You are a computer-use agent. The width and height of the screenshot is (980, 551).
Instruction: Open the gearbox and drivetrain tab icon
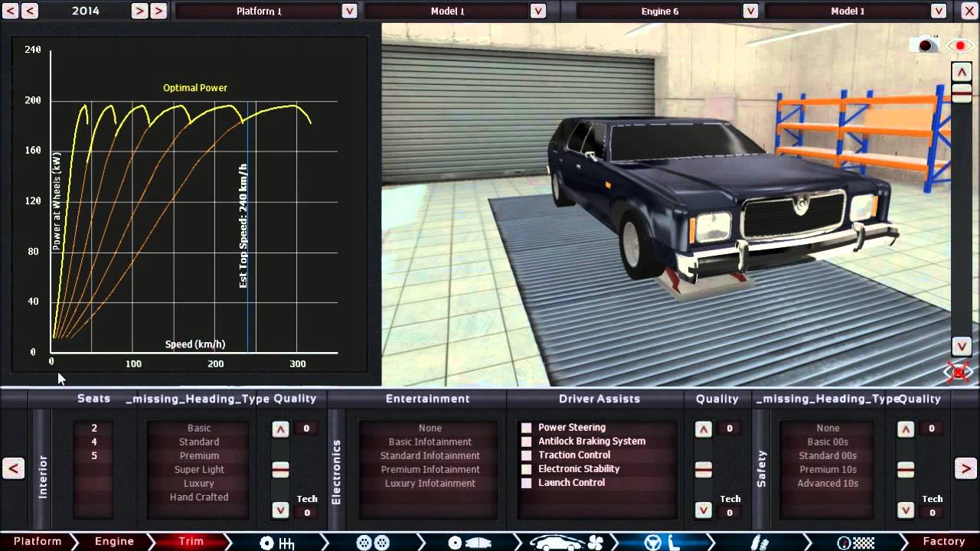pyautogui.click(x=277, y=543)
